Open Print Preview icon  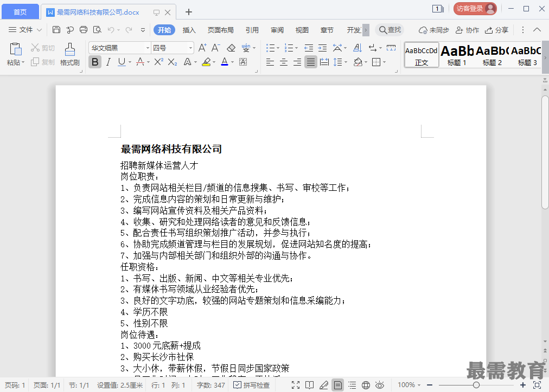click(x=97, y=30)
